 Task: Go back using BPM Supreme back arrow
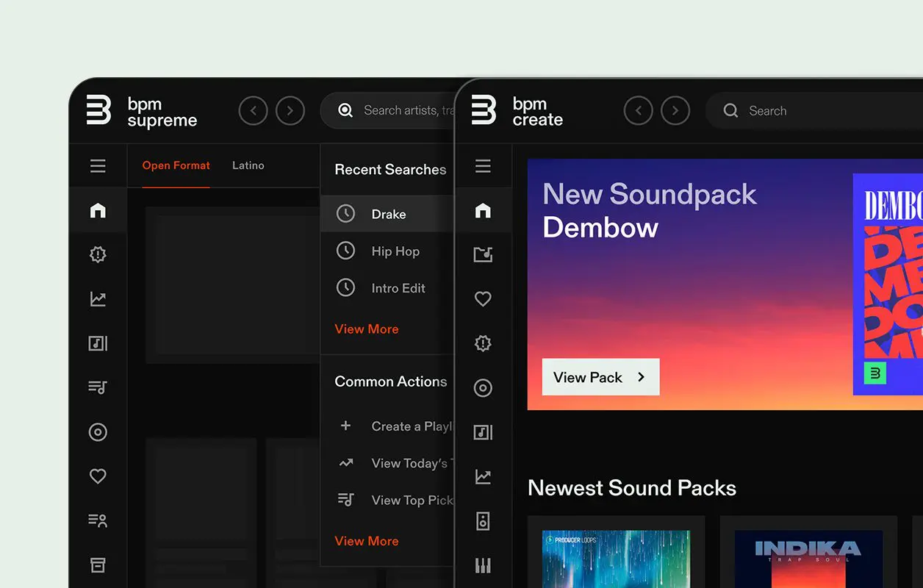point(253,111)
